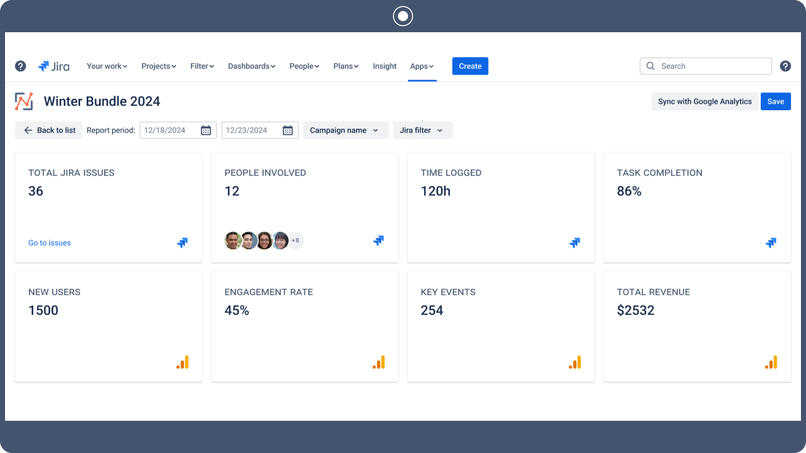
Task: Click the search magnifier icon
Action: pyautogui.click(x=650, y=66)
